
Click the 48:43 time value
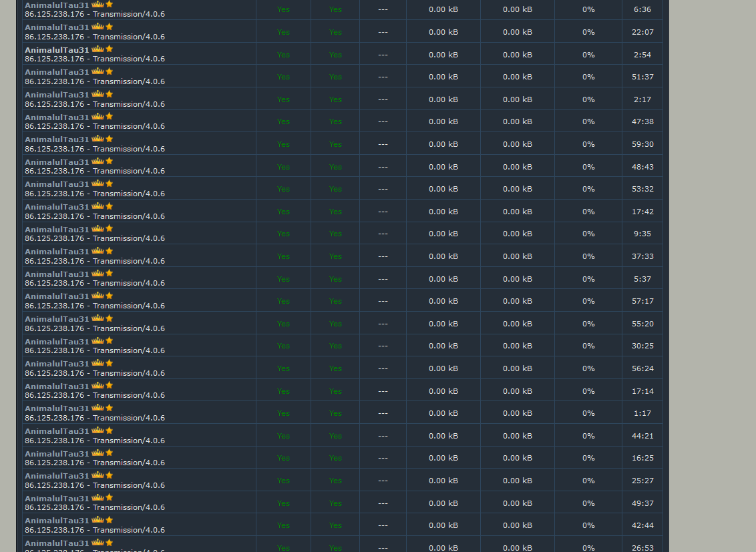coord(642,167)
